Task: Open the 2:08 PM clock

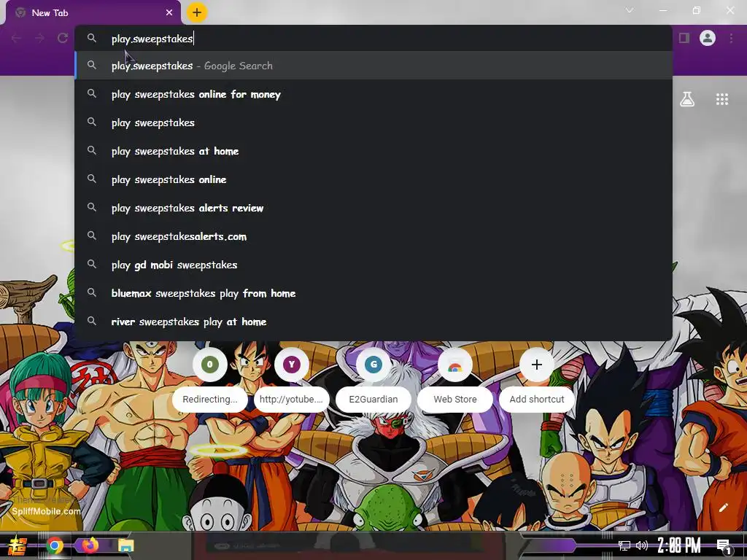Action: pyautogui.click(x=679, y=545)
